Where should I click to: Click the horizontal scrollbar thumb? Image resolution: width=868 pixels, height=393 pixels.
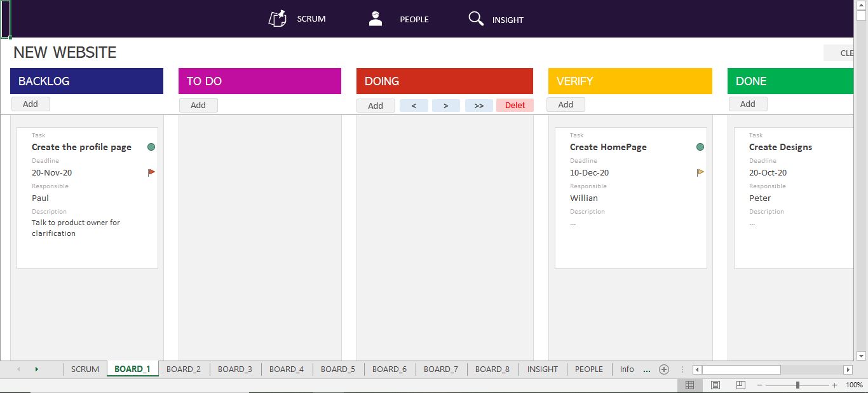coord(741,369)
